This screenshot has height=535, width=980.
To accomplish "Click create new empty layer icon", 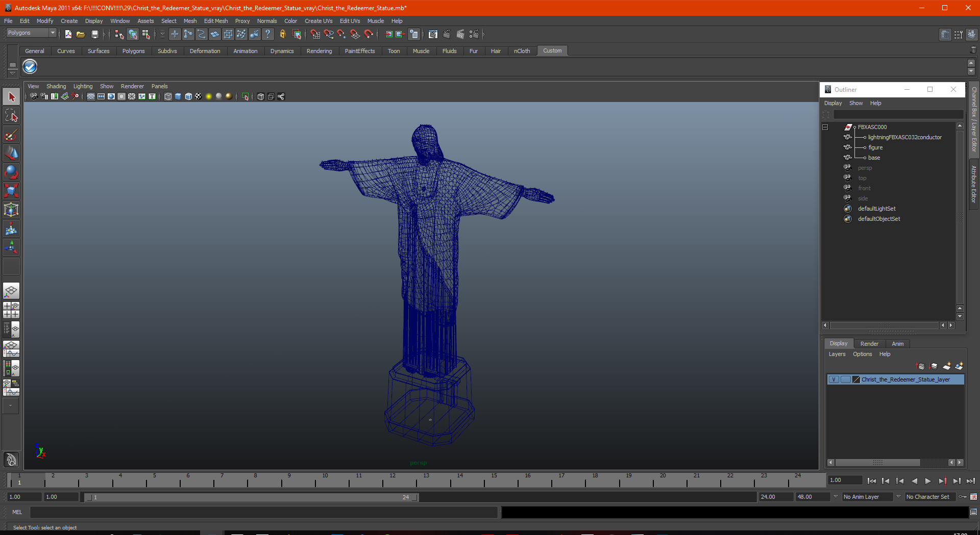I will 947,366.
